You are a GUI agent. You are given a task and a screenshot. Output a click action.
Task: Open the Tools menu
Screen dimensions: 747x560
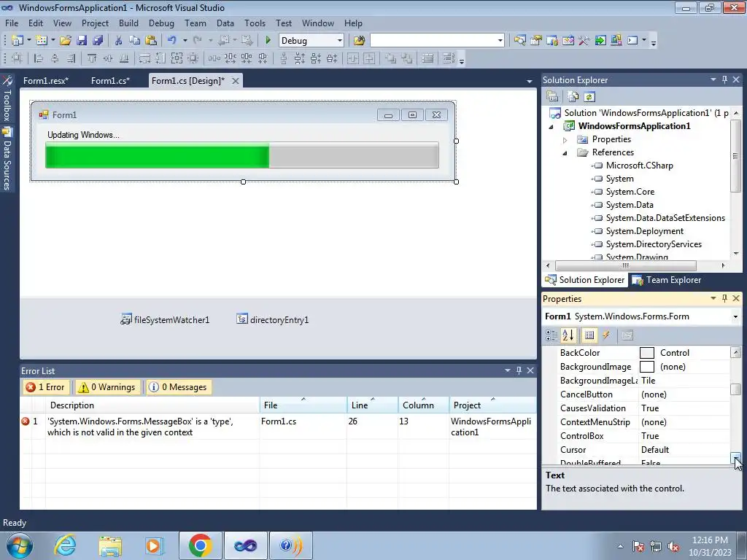click(x=255, y=23)
